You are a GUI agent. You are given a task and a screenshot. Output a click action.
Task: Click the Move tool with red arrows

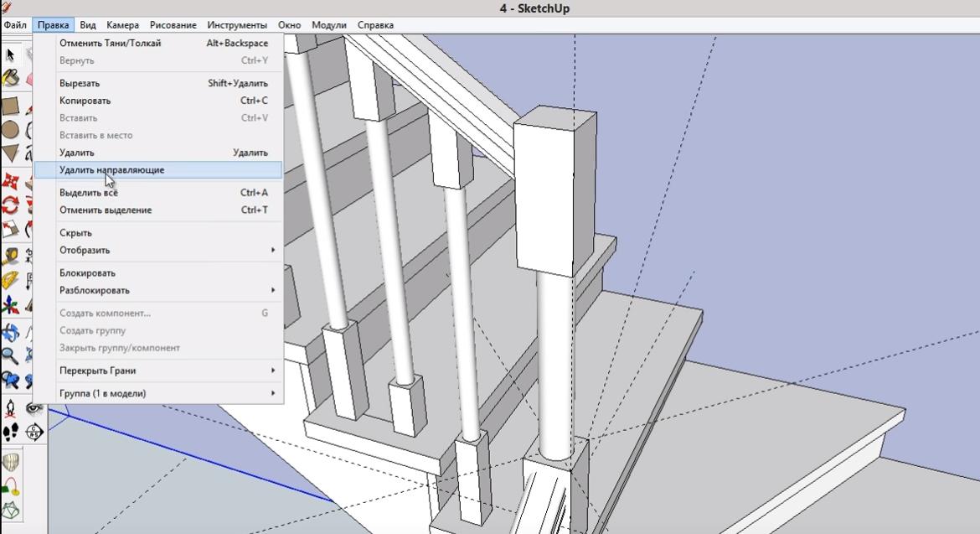tap(10, 181)
